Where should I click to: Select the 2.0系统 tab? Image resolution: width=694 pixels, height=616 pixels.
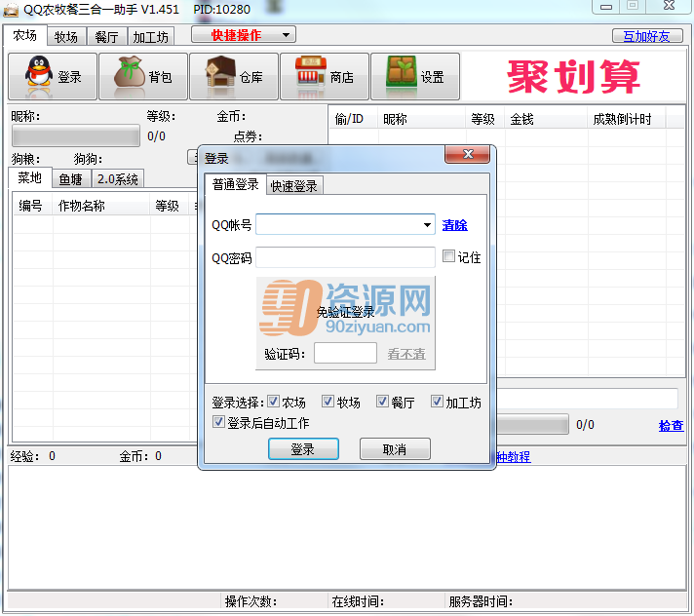pyautogui.click(x=118, y=179)
